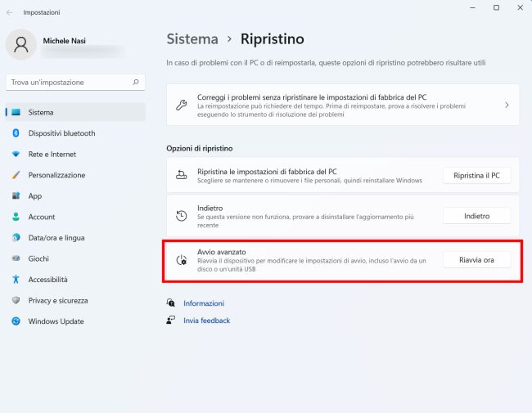Screen dimensions: 532x413
Task: Click the Invia feedback person icon
Action: 171,320
